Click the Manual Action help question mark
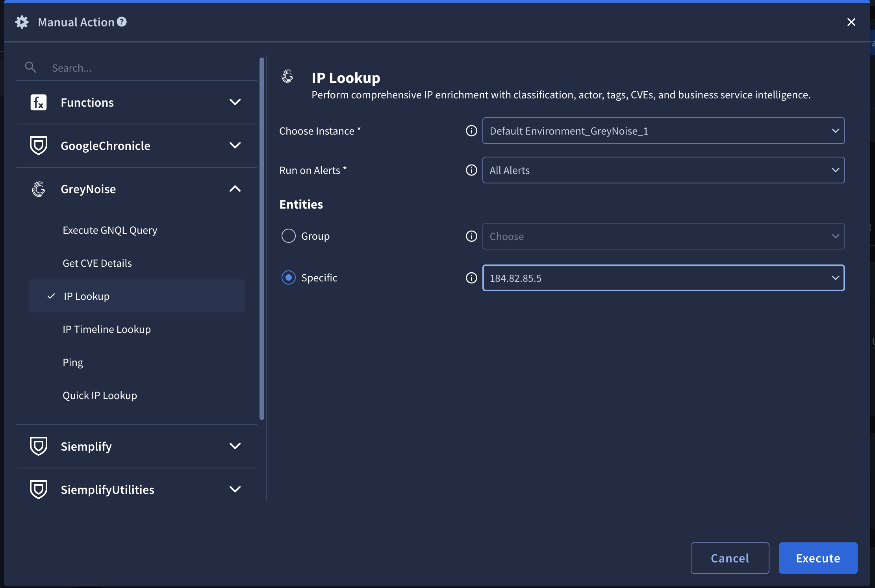Screen dimensions: 875x588 (122, 22)
